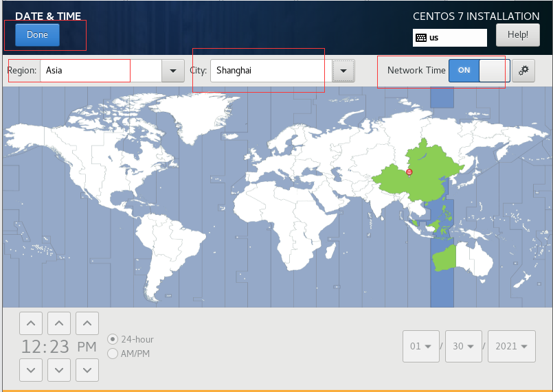The height and width of the screenshot is (392, 553).
Task: Open the Help! button
Action: click(x=517, y=35)
